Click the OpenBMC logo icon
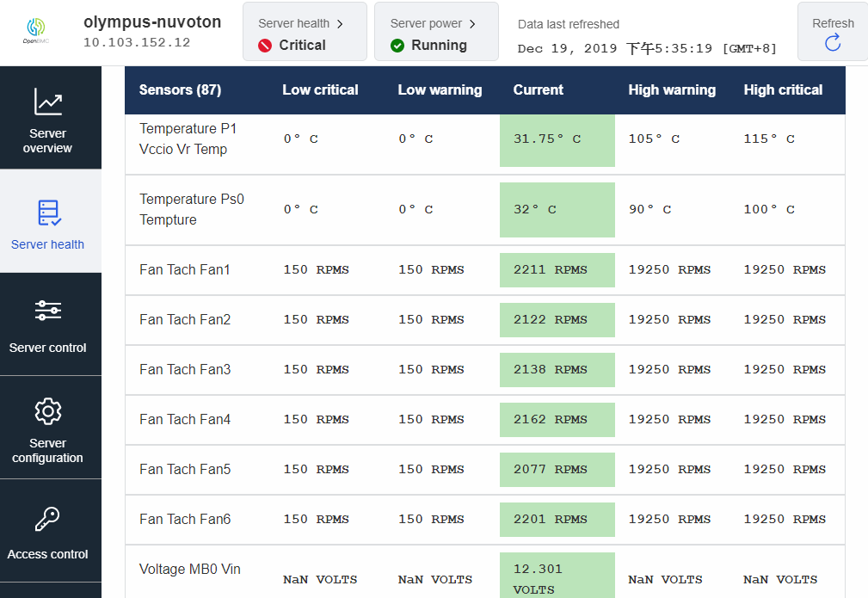Viewport: 868px width, 598px height. tap(35, 28)
